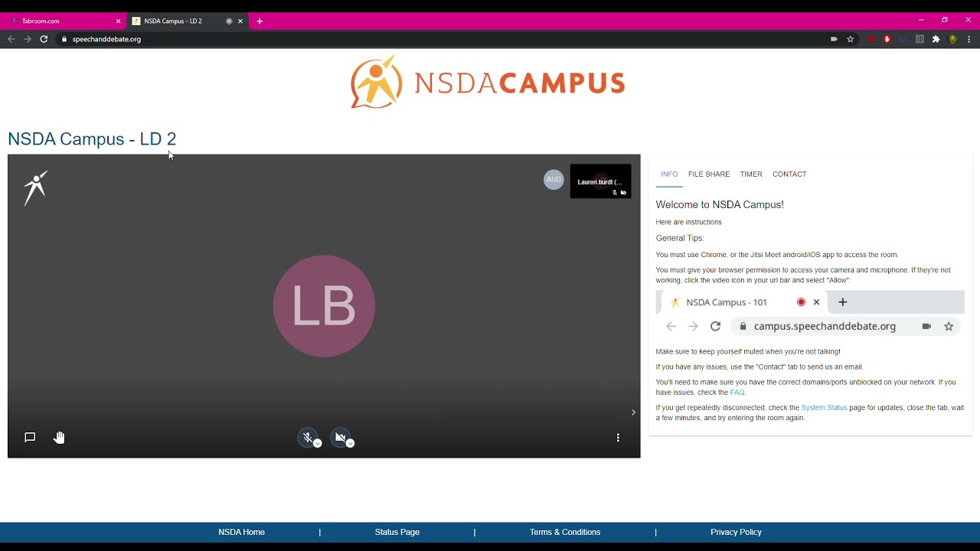Collapse the filmstrip with the chevron
Image resolution: width=980 pixels, height=551 pixels.
pos(633,412)
